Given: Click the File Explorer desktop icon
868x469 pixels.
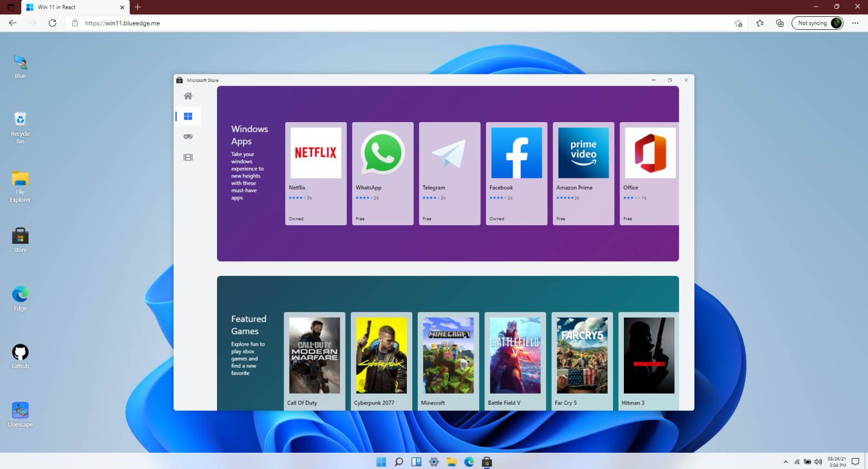Looking at the screenshot, I should pos(20,186).
